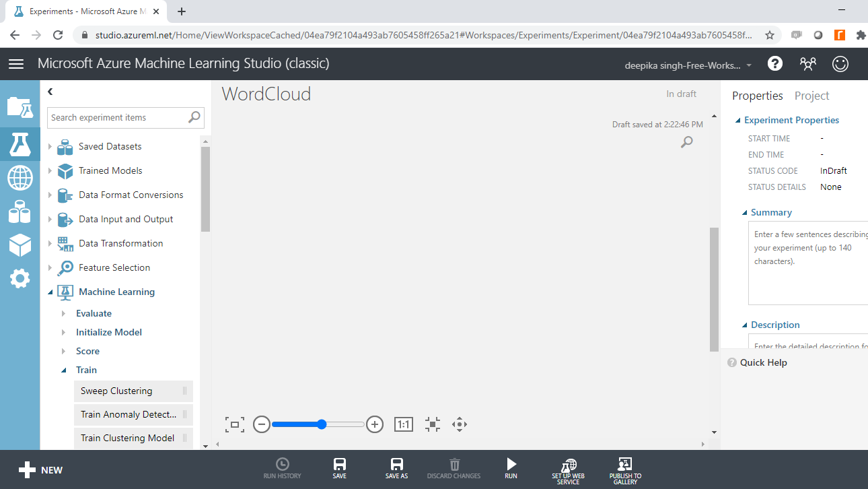Expand the Score subcategory
Image resolution: width=868 pixels, height=489 pixels.
click(x=64, y=351)
